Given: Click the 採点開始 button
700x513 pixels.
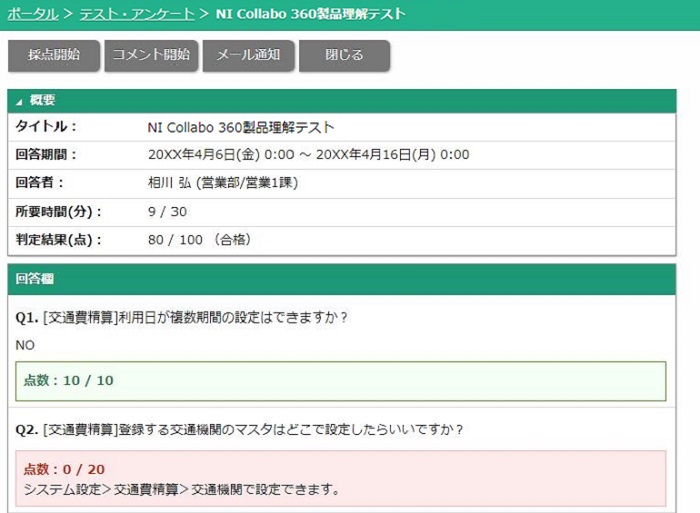Looking at the screenshot, I should [54, 55].
